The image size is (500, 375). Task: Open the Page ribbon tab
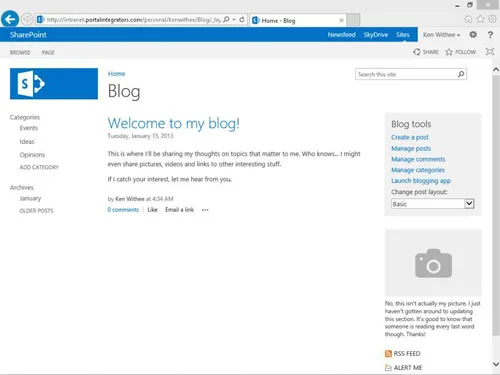point(48,52)
